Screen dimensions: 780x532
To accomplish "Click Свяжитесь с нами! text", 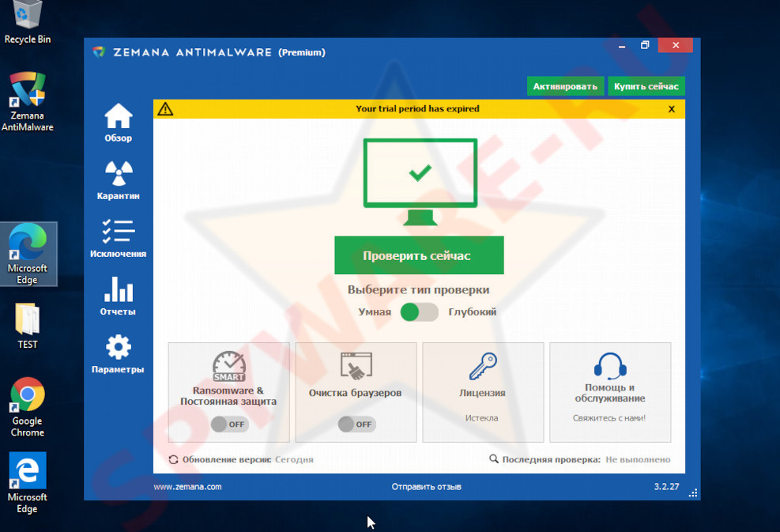I will pyautogui.click(x=609, y=418).
